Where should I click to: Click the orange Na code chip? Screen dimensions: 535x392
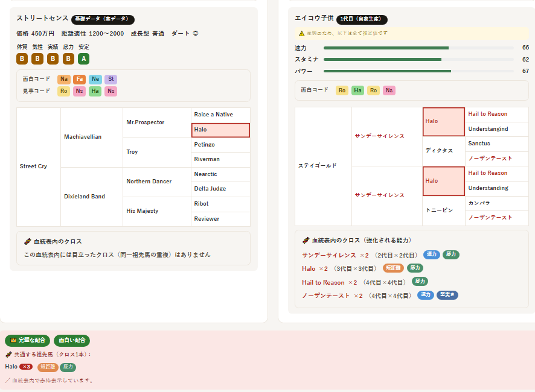64,79
